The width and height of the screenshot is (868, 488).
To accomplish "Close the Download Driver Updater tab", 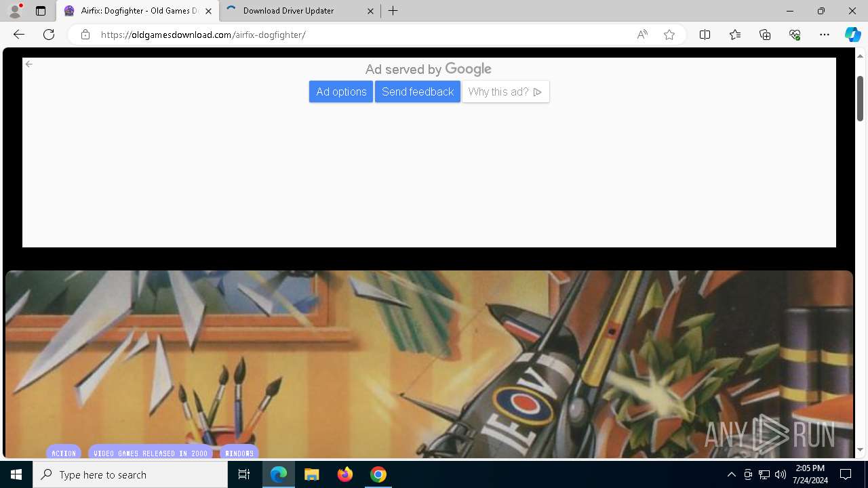I will (370, 11).
